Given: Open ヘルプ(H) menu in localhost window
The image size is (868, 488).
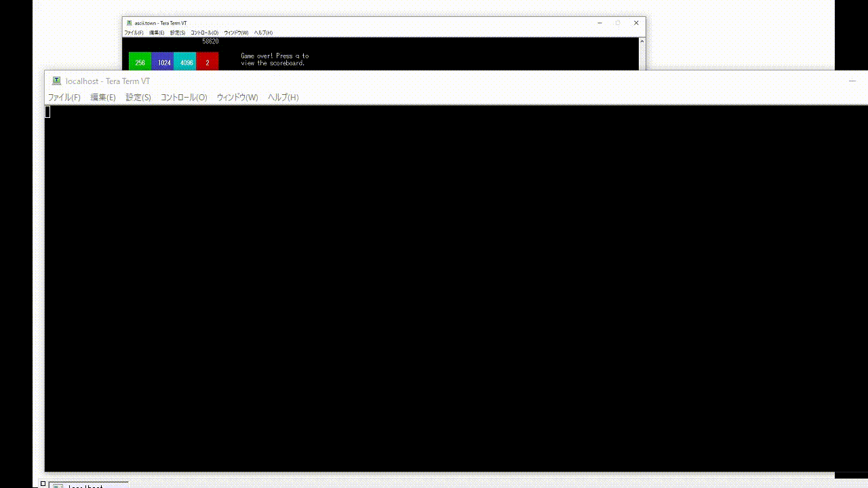Looking at the screenshot, I should pyautogui.click(x=283, y=98).
